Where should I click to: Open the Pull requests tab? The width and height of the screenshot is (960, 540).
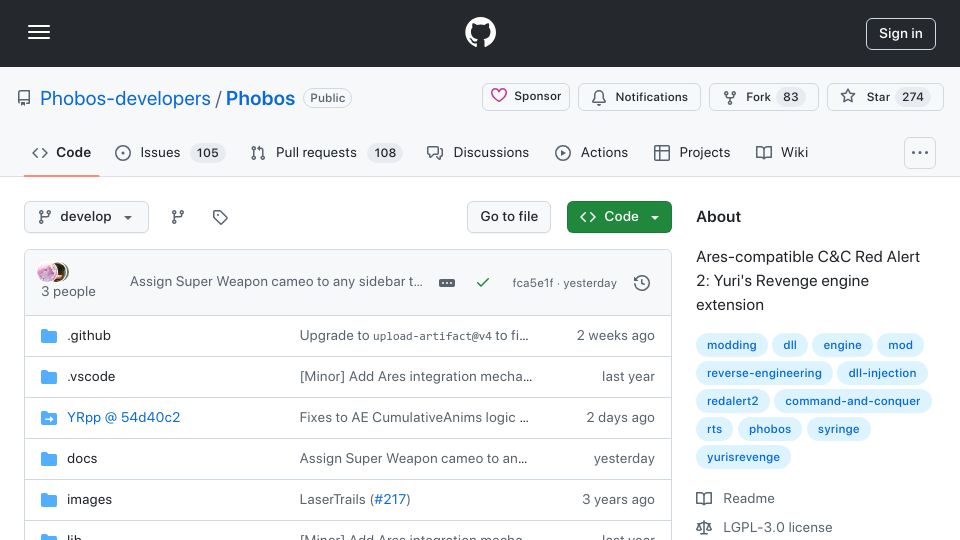(x=326, y=152)
